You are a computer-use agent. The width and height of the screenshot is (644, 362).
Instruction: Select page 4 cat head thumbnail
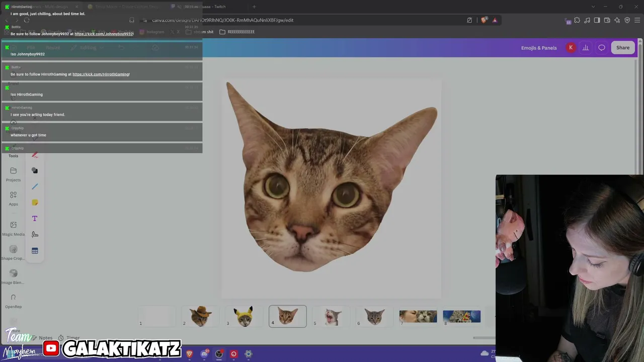[288, 316]
